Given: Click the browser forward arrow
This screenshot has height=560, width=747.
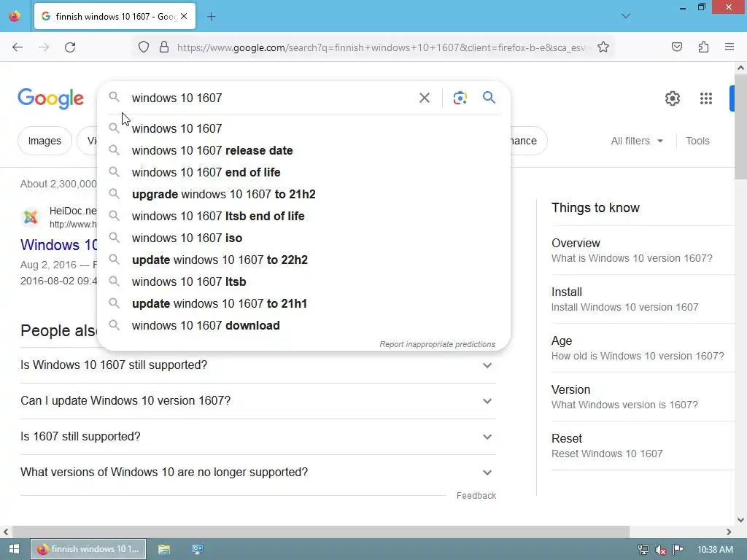Looking at the screenshot, I should [x=44, y=47].
